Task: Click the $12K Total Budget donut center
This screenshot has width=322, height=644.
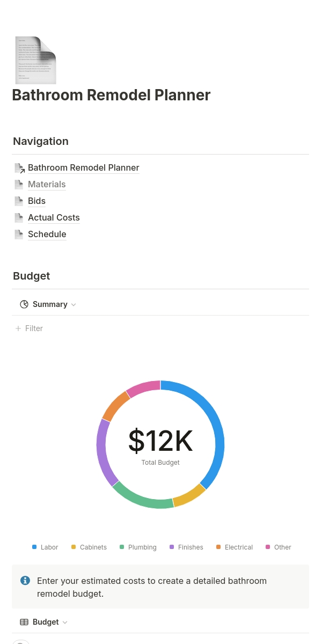Action: tap(160, 444)
